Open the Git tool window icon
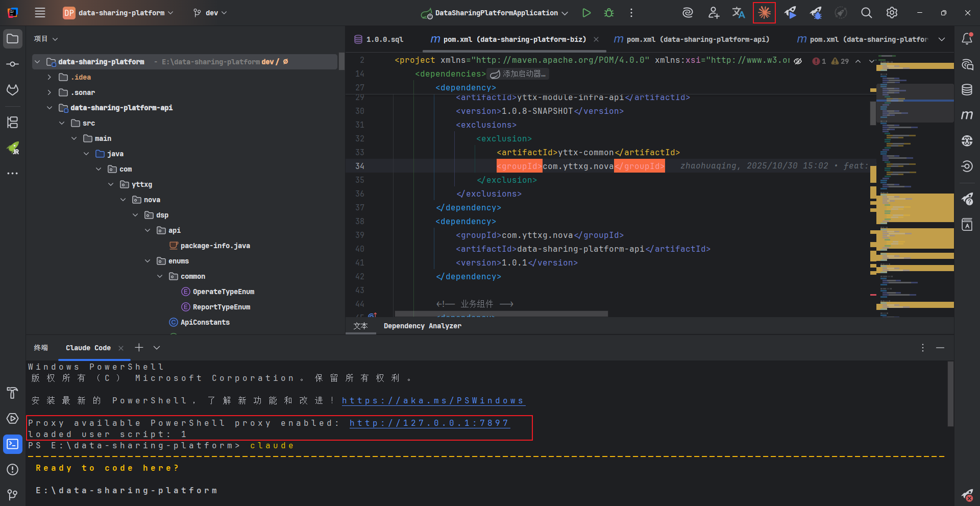This screenshot has height=506, width=980. coord(13,494)
